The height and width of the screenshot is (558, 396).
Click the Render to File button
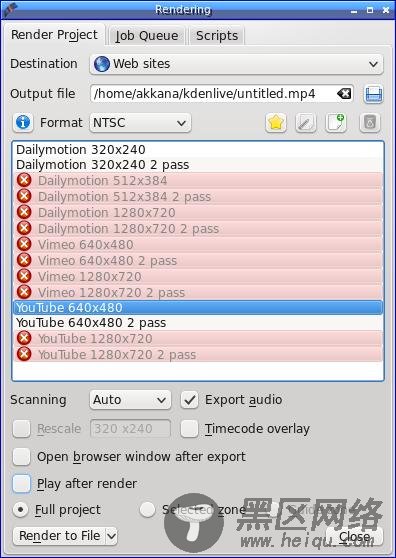60,536
